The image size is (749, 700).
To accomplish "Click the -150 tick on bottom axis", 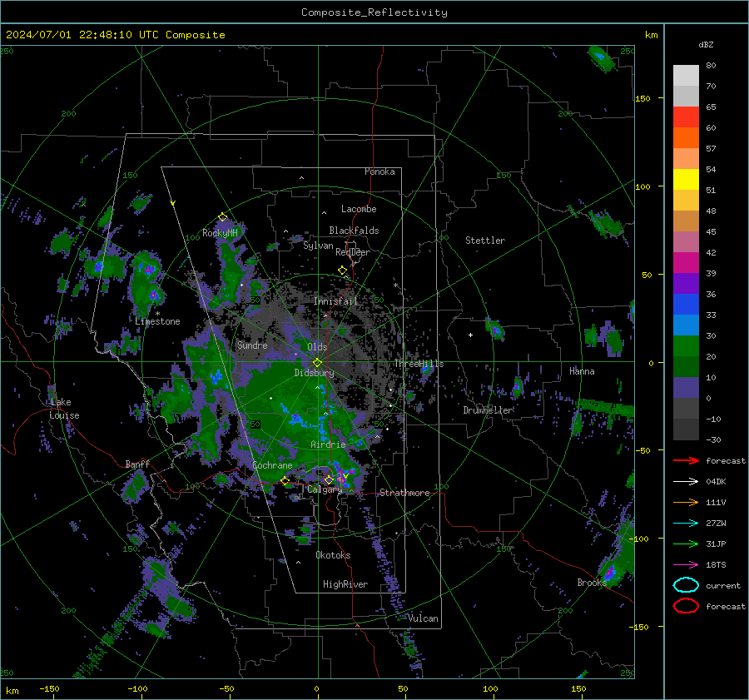I will click(x=50, y=689).
